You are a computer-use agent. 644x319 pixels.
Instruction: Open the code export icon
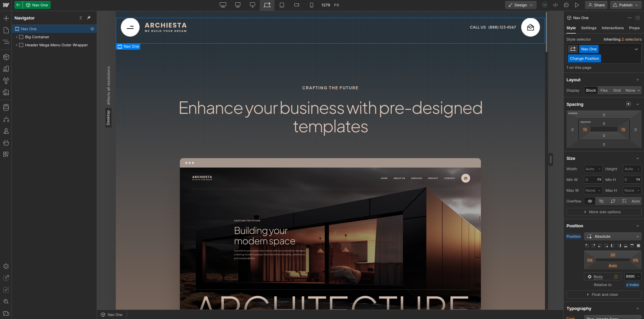click(555, 5)
